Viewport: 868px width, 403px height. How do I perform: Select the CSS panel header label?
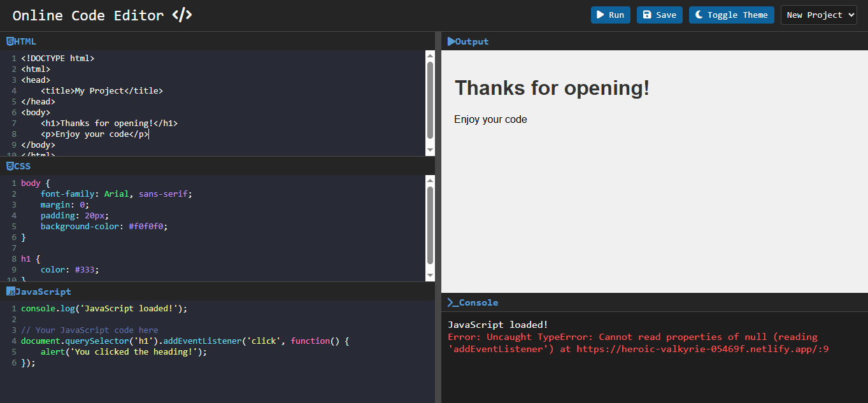coord(22,166)
